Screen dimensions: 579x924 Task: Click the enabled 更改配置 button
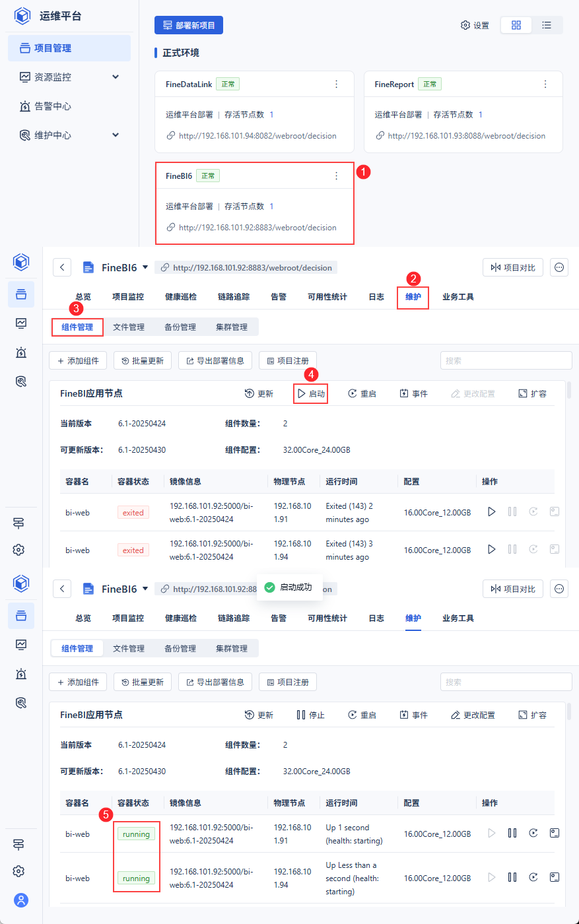click(x=472, y=715)
